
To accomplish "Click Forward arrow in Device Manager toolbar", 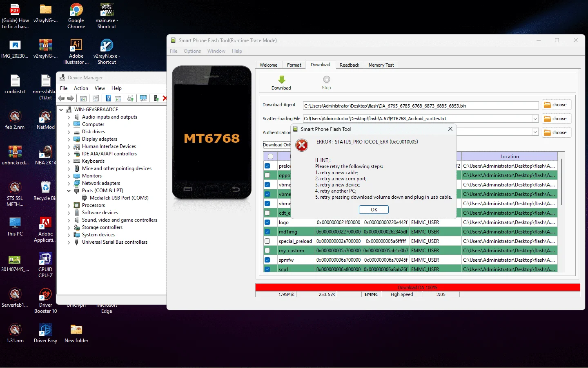I will [71, 98].
